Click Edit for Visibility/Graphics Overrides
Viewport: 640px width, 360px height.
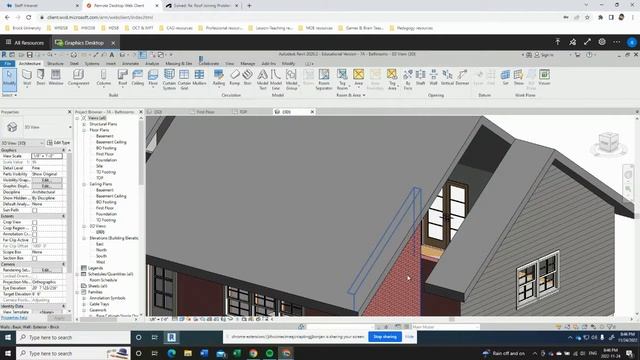tap(47, 180)
